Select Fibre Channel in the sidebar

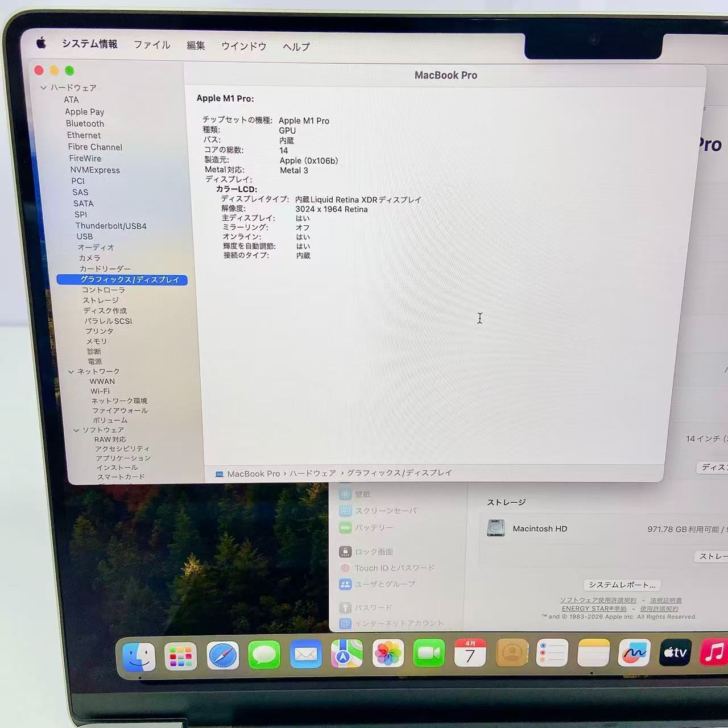[x=95, y=147]
